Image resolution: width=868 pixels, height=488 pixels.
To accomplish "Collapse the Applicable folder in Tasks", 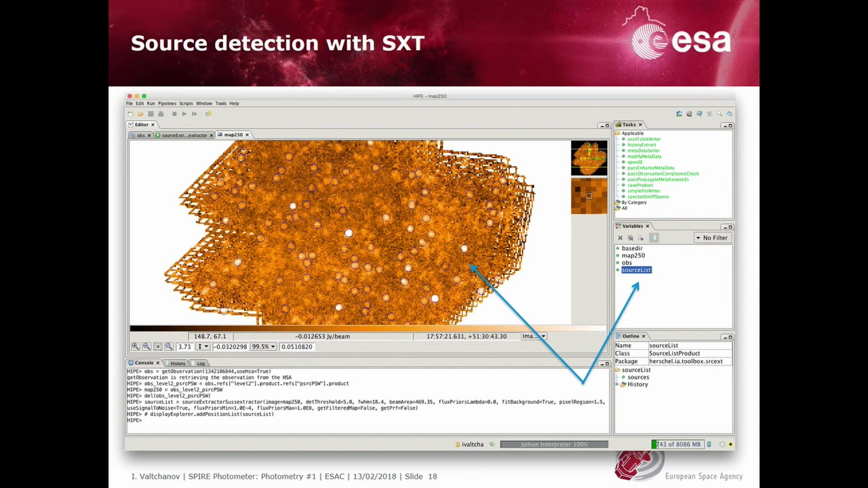I will click(x=618, y=133).
